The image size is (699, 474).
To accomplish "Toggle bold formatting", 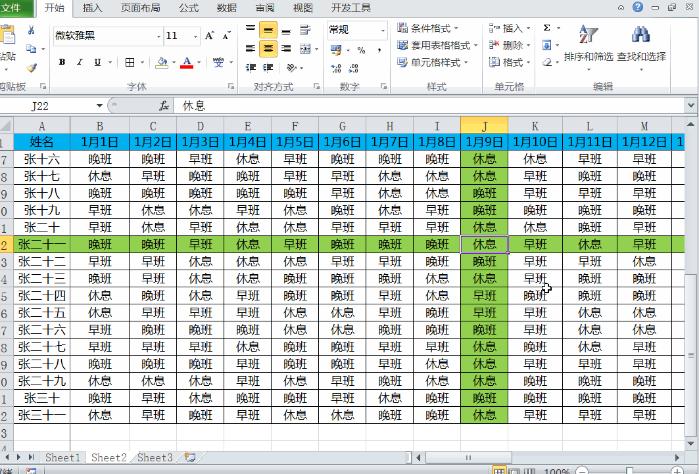I will pos(62,62).
